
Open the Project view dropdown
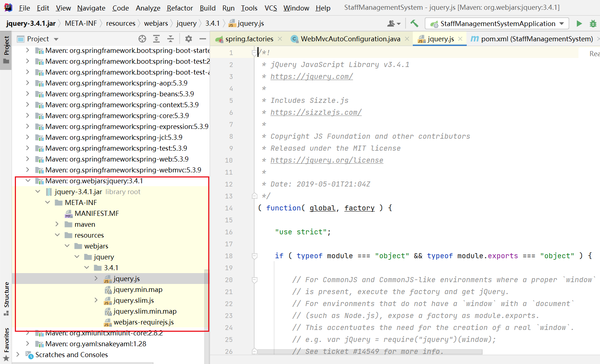tap(56, 39)
